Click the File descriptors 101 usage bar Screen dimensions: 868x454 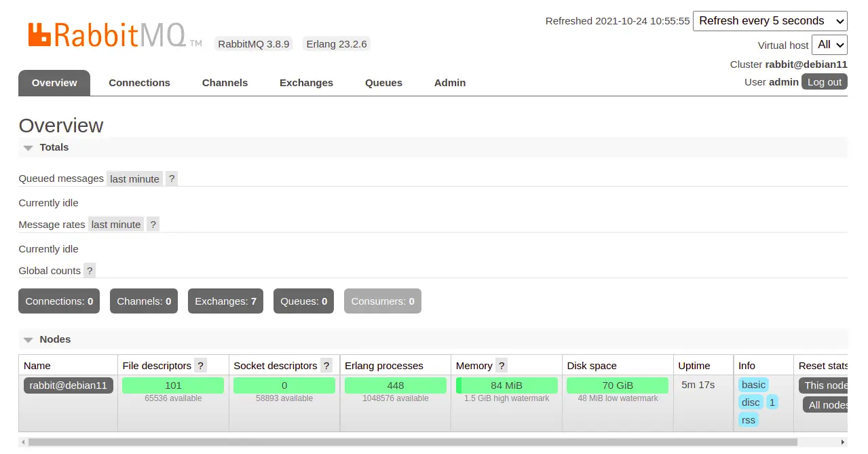(x=173, y=385)
